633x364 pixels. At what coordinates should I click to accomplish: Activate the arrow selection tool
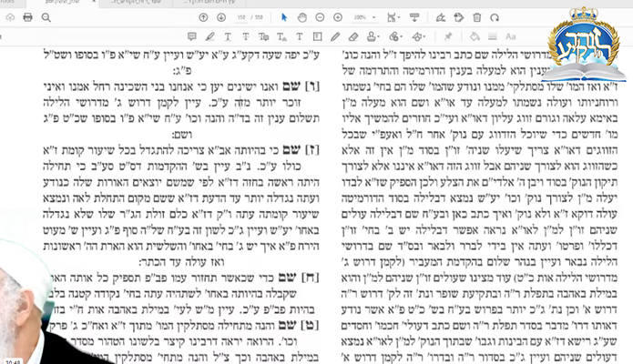point(286,17)
